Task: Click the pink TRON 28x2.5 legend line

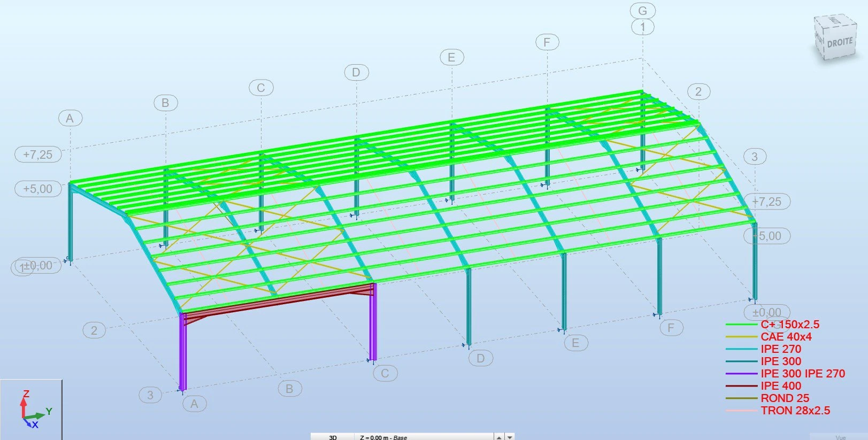Action: pos(741,411)
